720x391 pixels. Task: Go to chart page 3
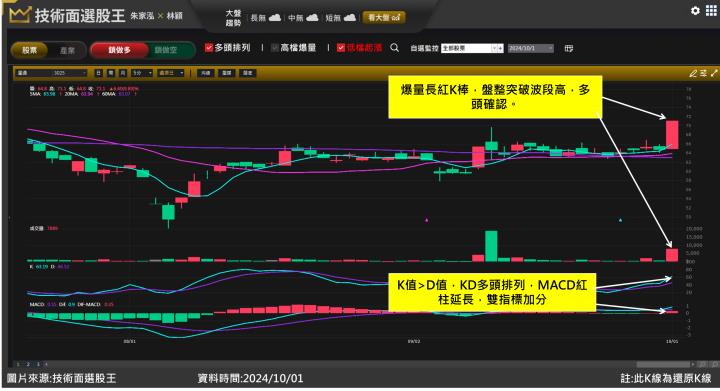(38, 364)
